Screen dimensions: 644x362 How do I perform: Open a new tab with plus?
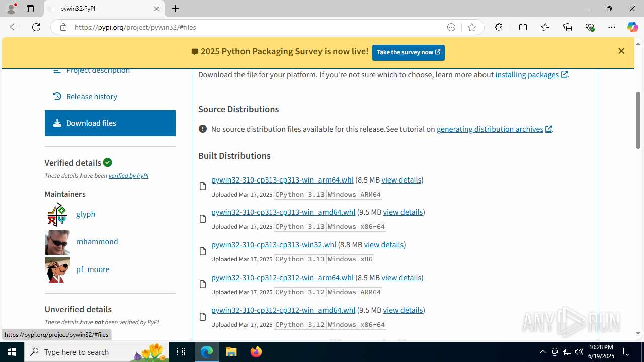pos(175,9)
